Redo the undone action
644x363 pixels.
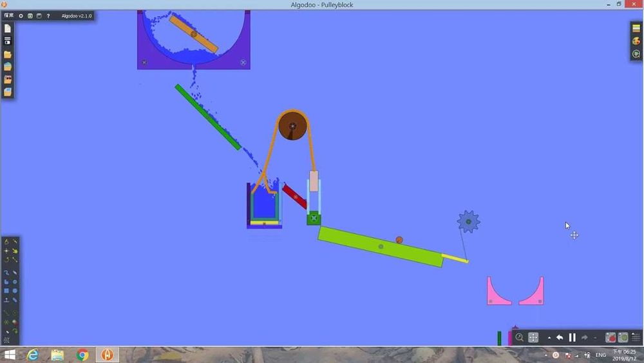(x=585, y=337)
